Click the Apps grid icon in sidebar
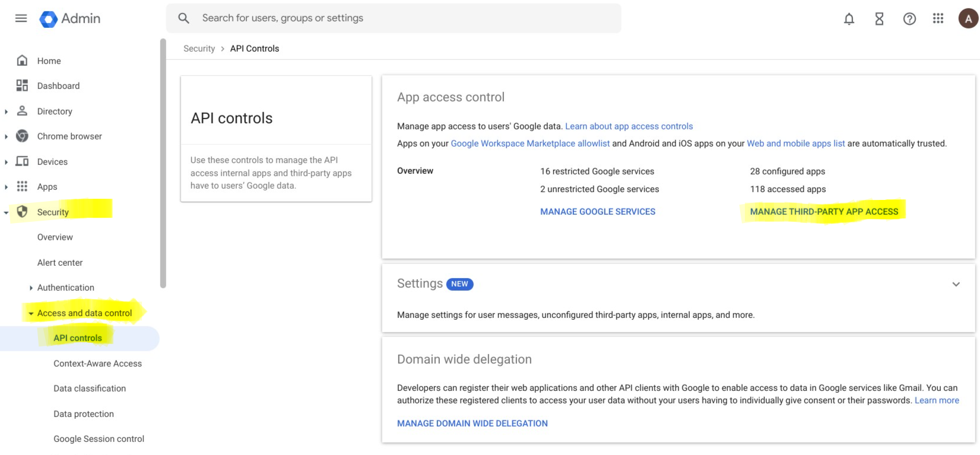This screenshot has height=455, width=980. coord(22,186)
